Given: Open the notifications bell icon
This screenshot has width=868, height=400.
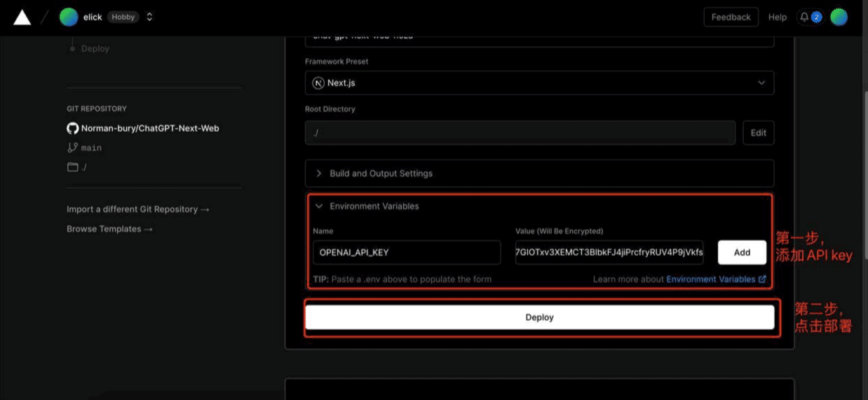Looking at the screenshot, I should pyautogui.click(x=803, y=18).
